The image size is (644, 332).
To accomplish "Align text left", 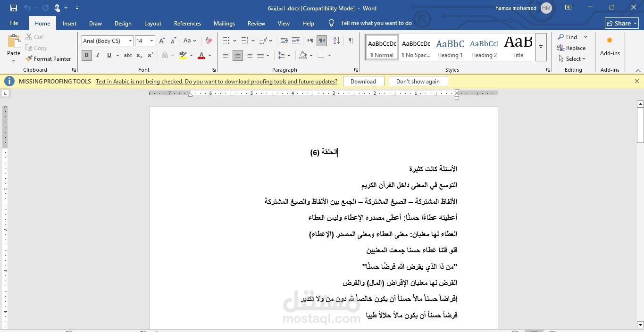I will point(226,56).
